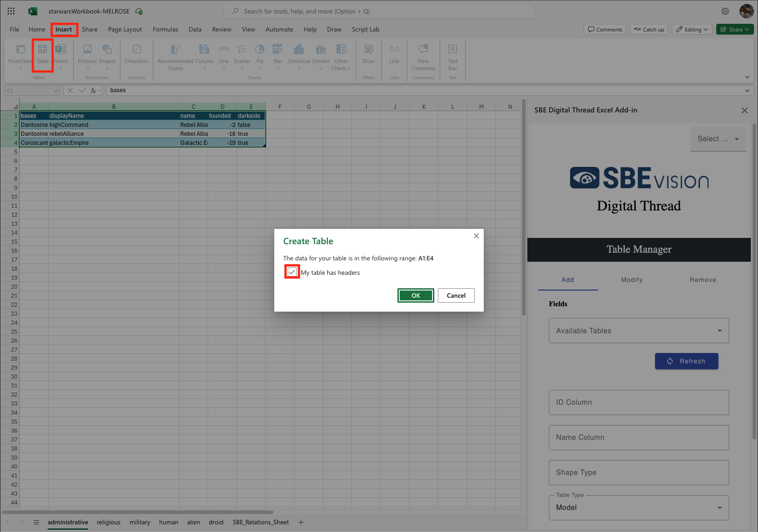Choose the Pie chart icon
The width and height of the screenshot is (758, 532).
point(260,49)
